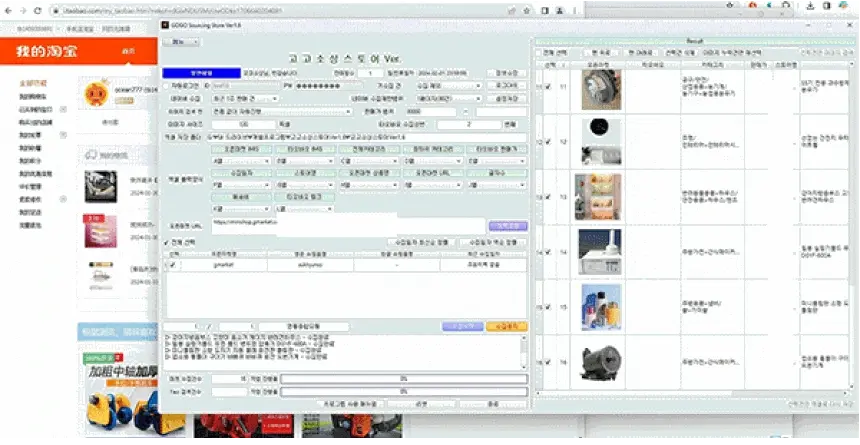Click the browser back arrow
This screenshot has height=445, width=860.
point(8,10)
